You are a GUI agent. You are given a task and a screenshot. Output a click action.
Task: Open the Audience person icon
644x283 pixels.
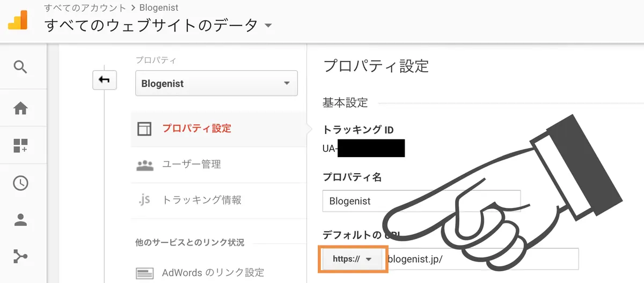click(x=20, y=220)
